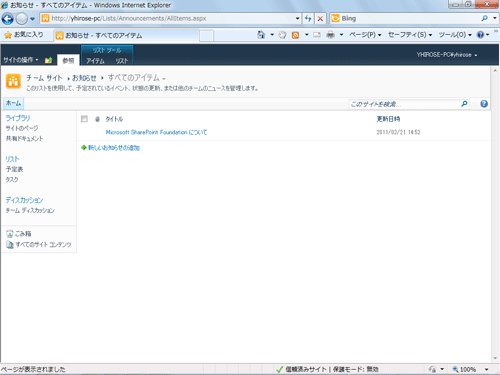Open 共有ドキュメント in the sidebar
Image resolution: width=500 pixels, height=375 pixels.
(24, 139)
